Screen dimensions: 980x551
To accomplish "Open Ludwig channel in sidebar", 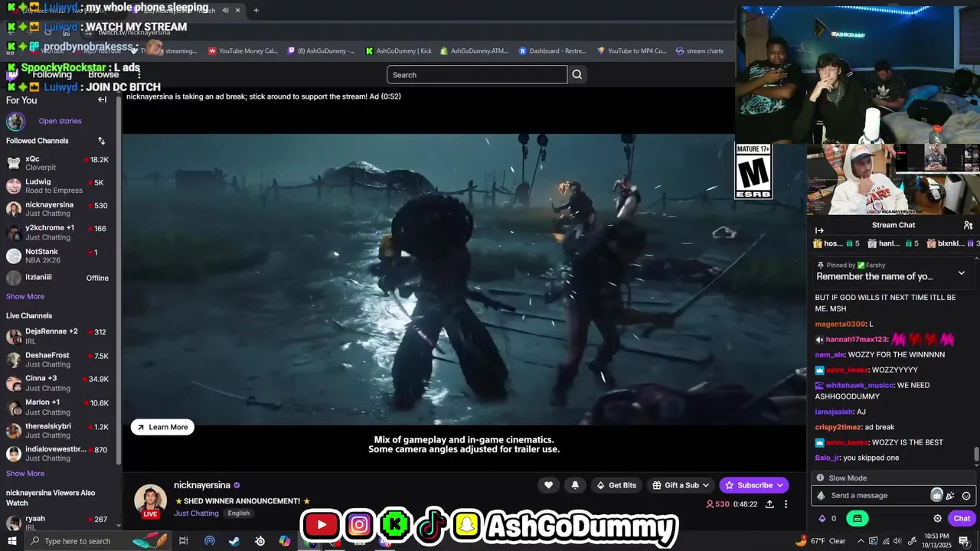I will point(57,186).
